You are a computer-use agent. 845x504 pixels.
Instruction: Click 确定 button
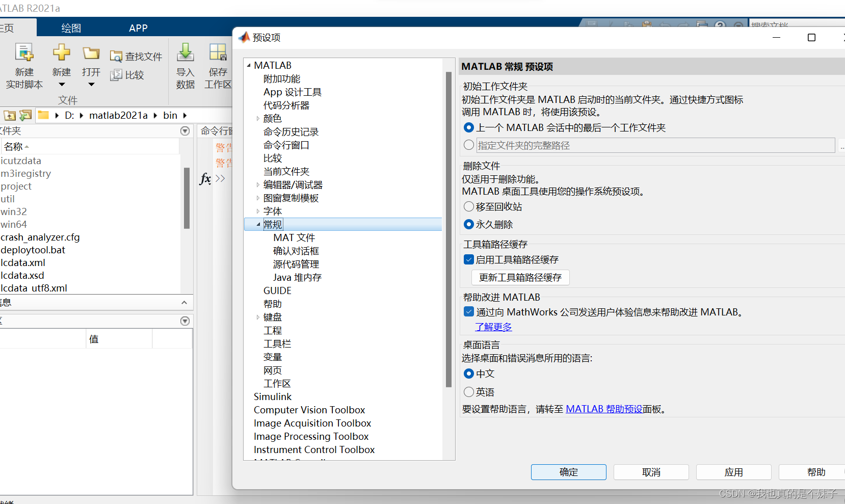click(x=569, y=472)
